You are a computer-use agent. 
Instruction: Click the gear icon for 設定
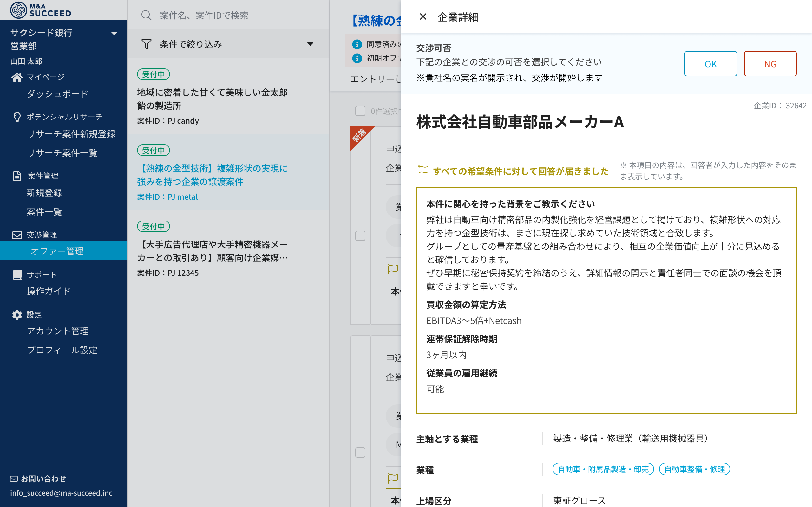pos(17,315)
